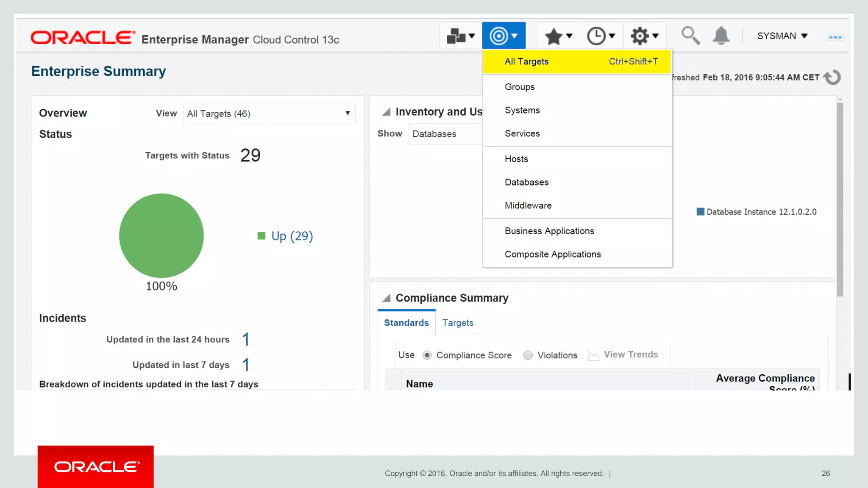
Task: Click the search magnifier icon
Action: [690, 36]
